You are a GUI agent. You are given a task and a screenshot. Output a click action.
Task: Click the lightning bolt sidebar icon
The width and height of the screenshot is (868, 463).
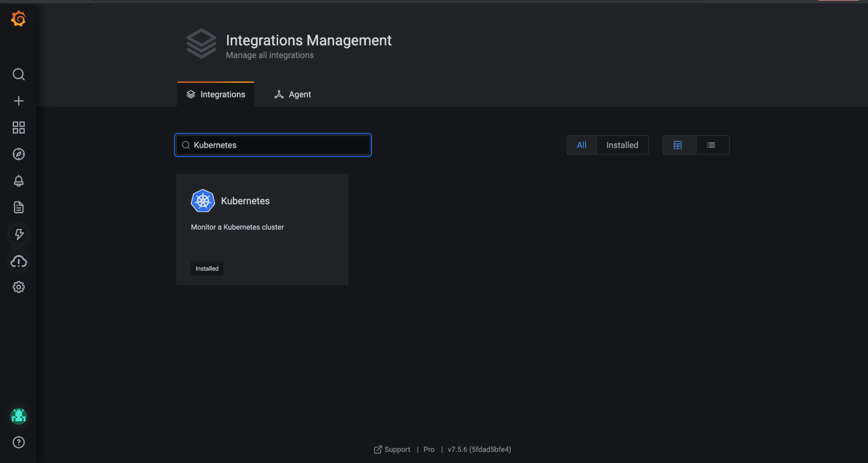[18, 234]
